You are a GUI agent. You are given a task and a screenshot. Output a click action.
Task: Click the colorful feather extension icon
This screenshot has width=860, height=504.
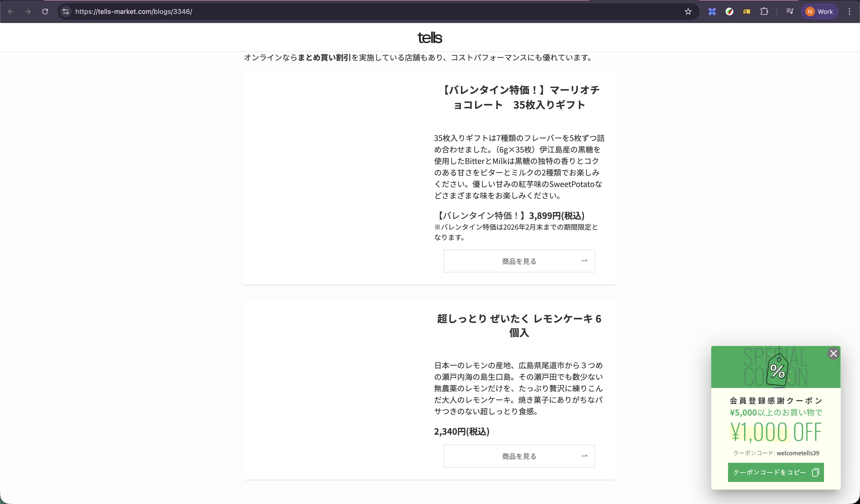pyautogui.click(x=729, y=12)
